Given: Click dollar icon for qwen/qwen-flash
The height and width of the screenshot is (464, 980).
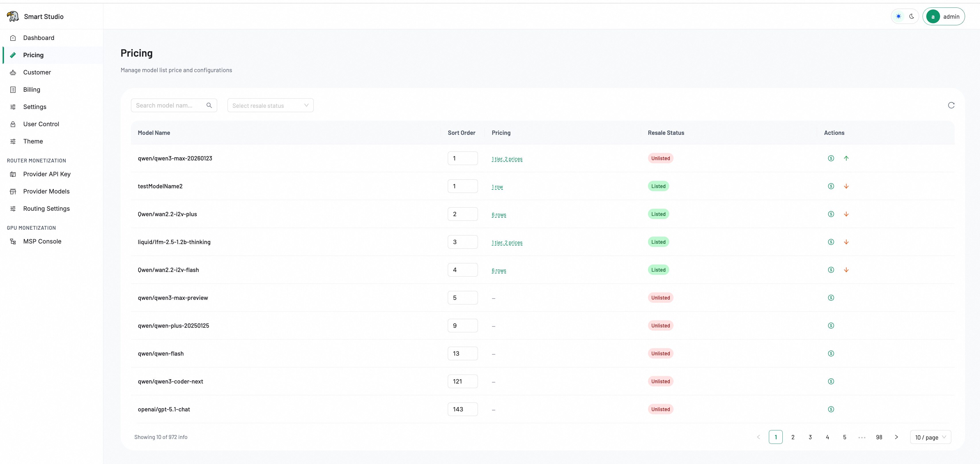Looking at the screenshot, I should pos(831,354).
